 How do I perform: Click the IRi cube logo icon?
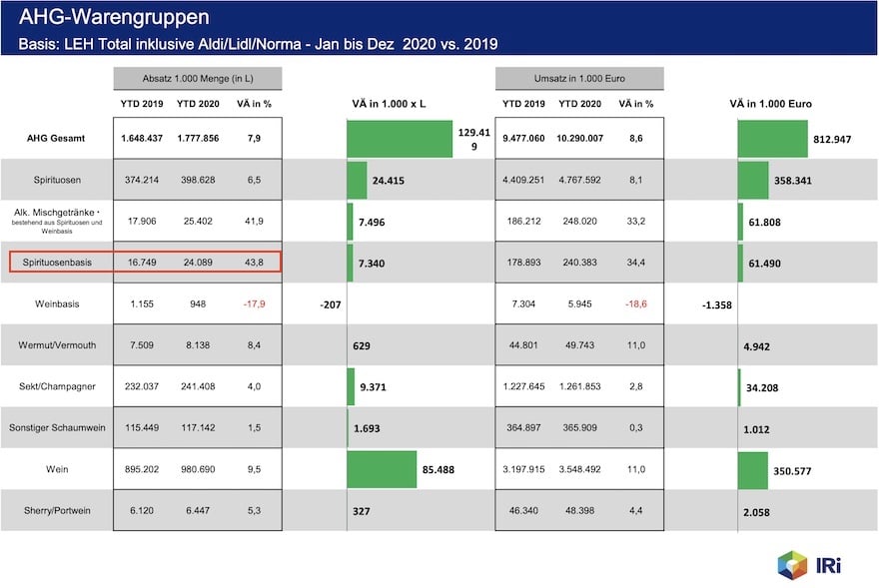(792, 563)
